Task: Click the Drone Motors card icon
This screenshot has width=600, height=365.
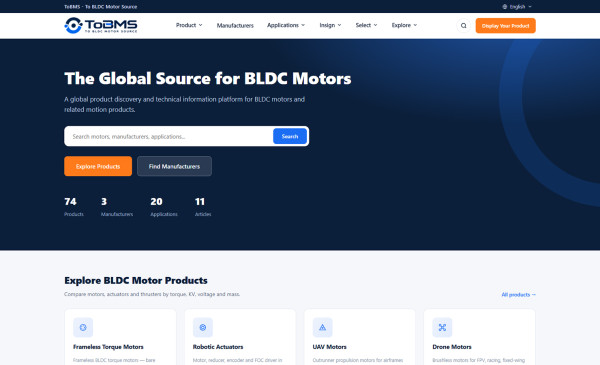Action: (x=442, y=328)
